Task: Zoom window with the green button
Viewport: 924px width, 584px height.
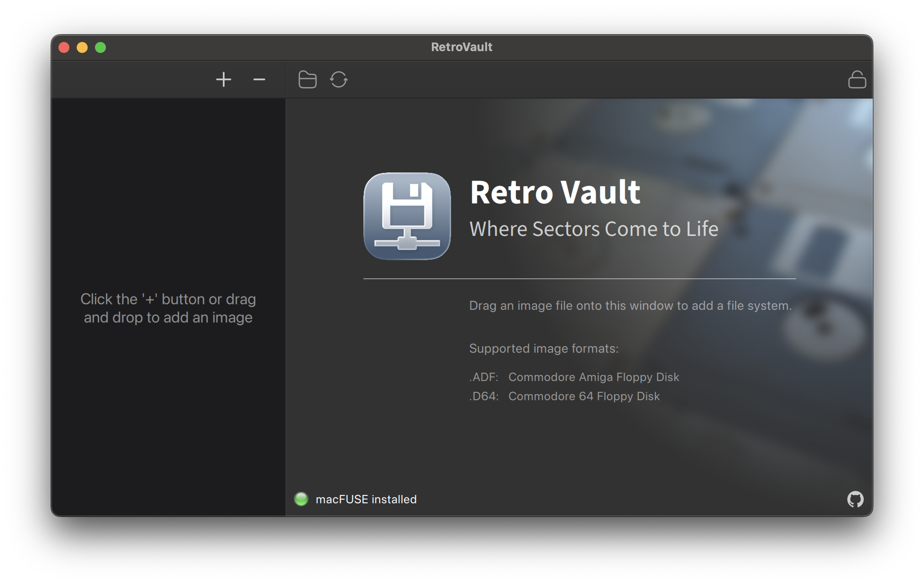Action: click(100, 47)
